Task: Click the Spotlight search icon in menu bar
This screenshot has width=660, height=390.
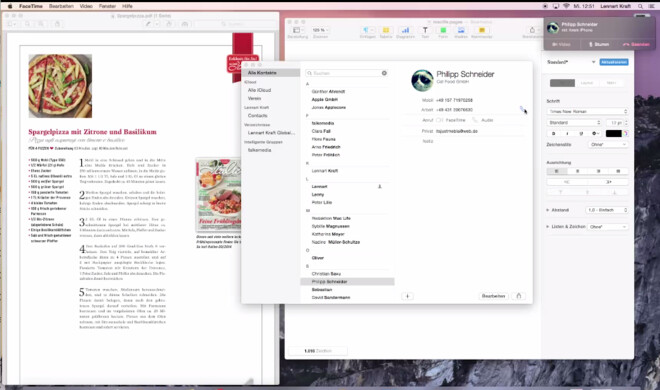Action: tap(640, 6)
